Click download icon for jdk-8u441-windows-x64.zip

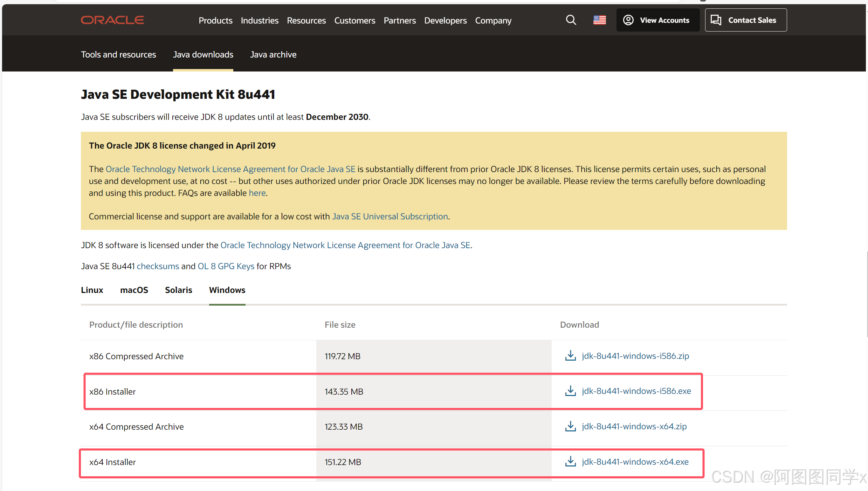[x=570, y=427]
